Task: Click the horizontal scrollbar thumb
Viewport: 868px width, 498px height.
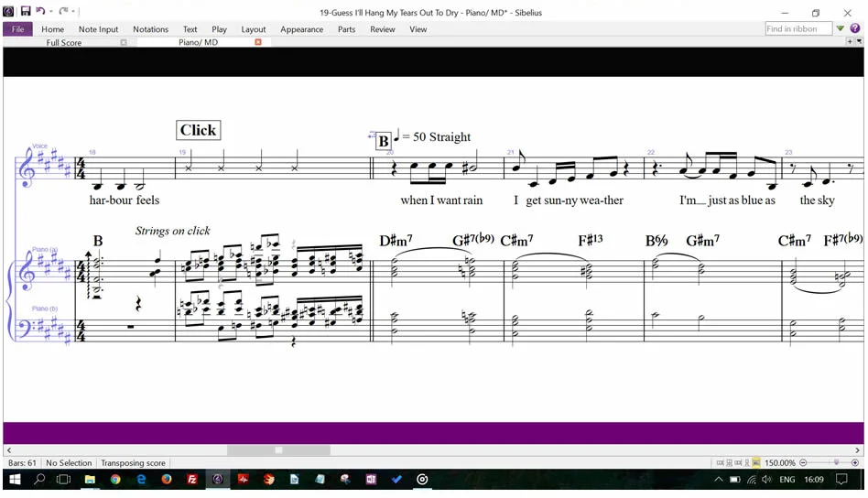Action: [278, 450]
